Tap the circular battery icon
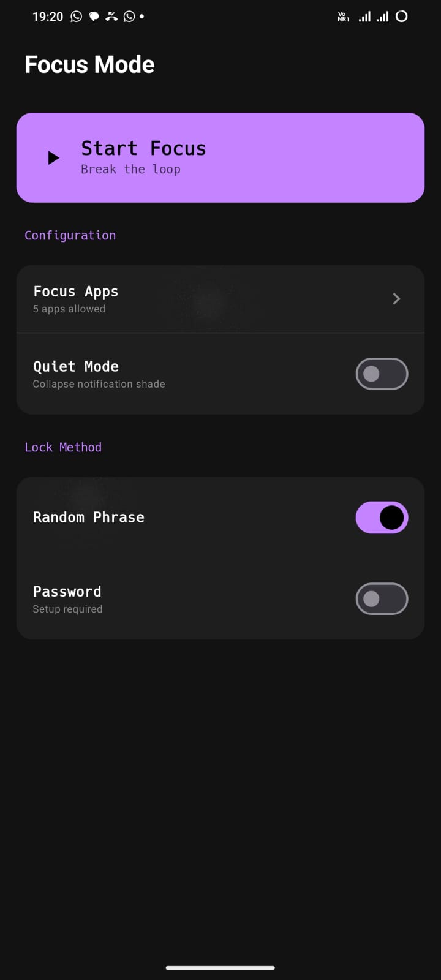 tap(402, 17)
